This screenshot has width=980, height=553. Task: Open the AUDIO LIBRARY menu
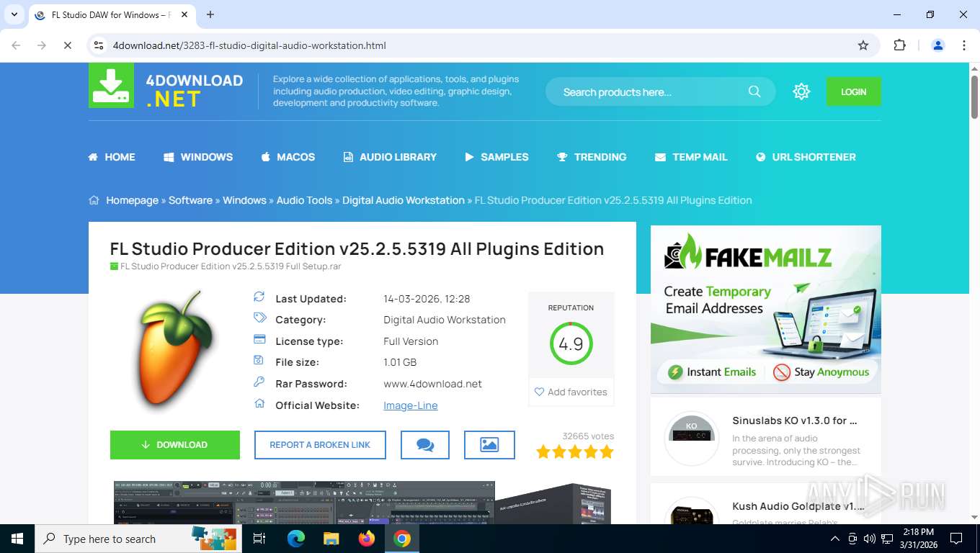coord(390,157)
